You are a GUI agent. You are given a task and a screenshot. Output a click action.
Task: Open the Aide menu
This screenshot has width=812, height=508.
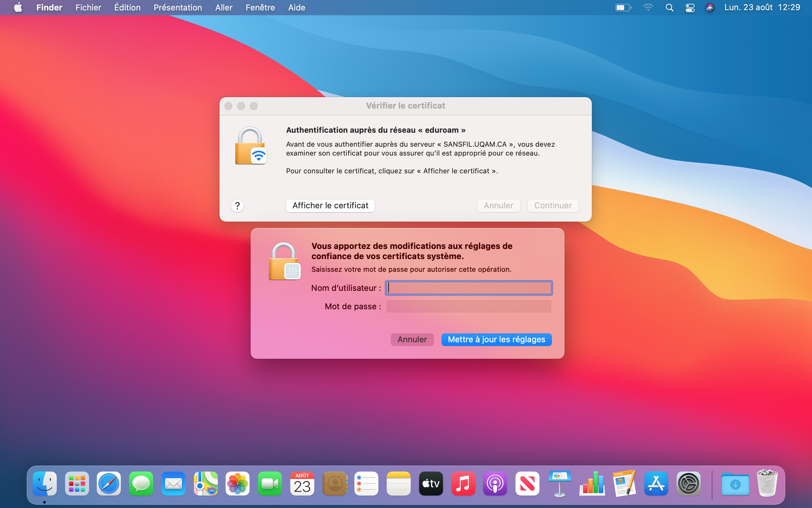(297, 7)
